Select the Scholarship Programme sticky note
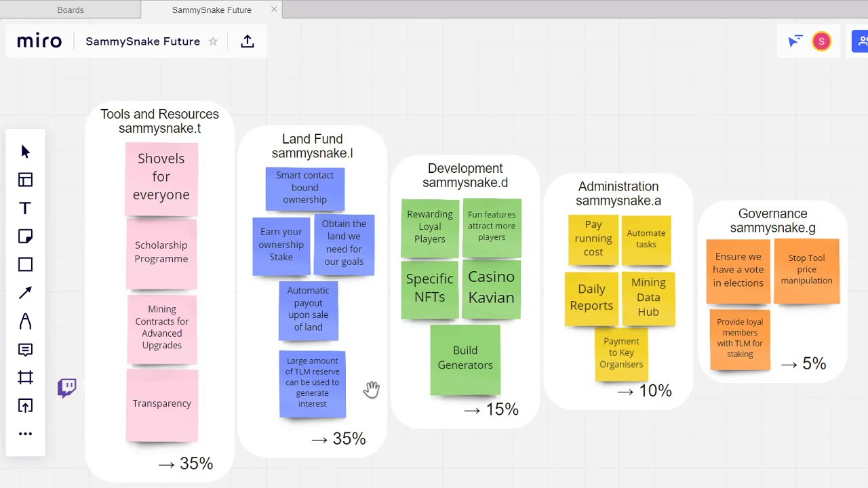The height and width of the screenshot is (488, 868). coord(161,253)
